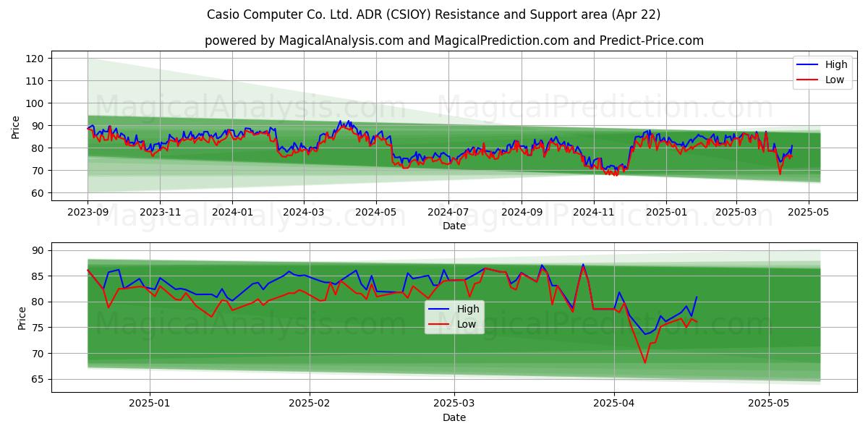Click the '100' price tick label

point(36,103)
